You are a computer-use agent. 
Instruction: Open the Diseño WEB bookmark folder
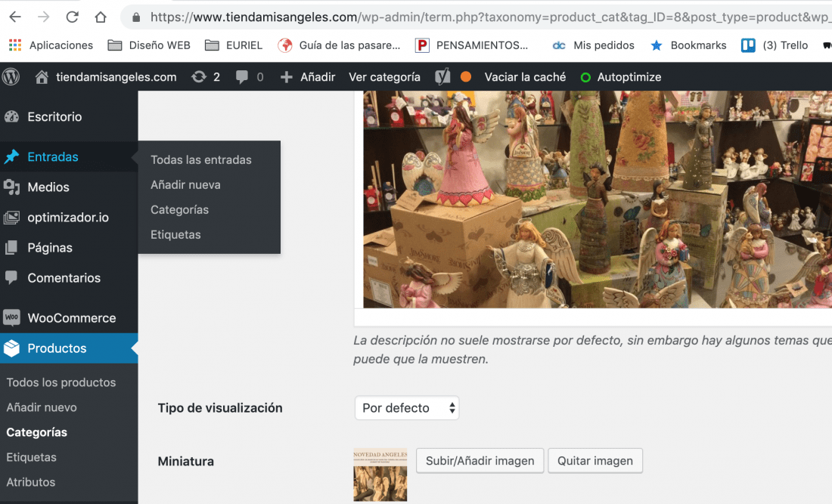[149, 45]
